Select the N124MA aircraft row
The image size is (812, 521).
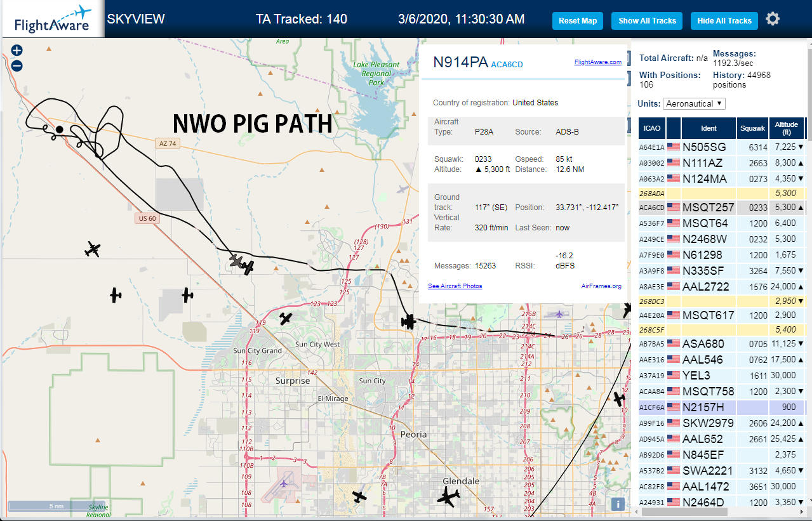coord(722,179)
